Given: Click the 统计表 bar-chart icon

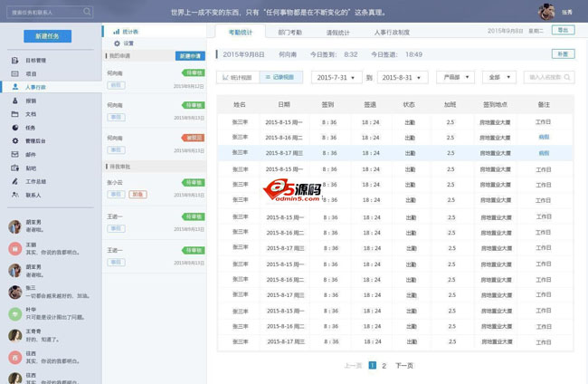Looking at the screenshot, I should point(117,32).
